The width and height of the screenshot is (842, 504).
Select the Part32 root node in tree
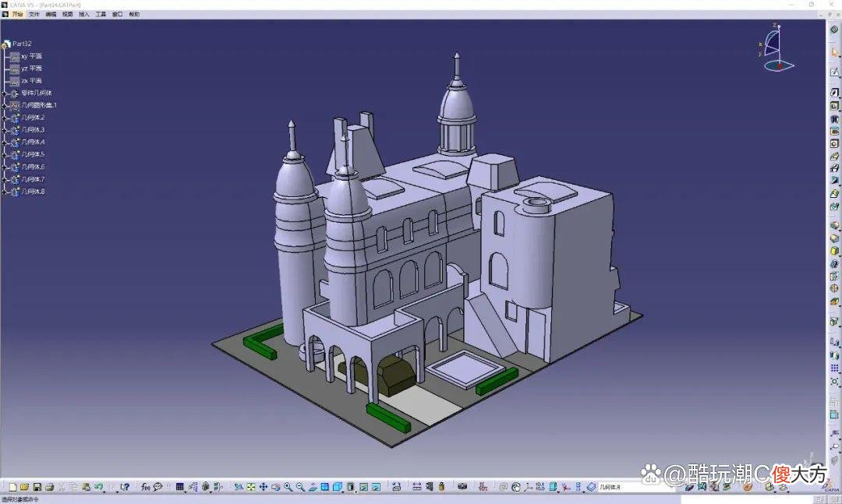click(22, 44)
